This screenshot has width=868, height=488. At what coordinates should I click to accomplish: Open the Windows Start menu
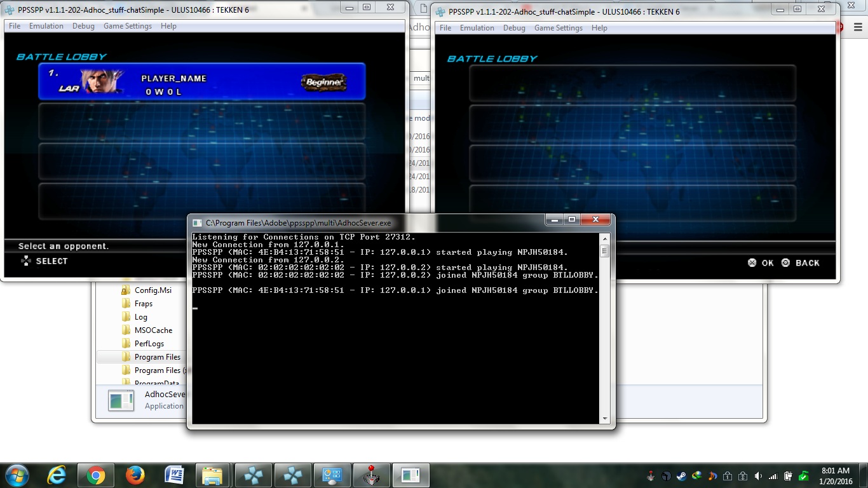pyautogui.click(x=17, y=475)
